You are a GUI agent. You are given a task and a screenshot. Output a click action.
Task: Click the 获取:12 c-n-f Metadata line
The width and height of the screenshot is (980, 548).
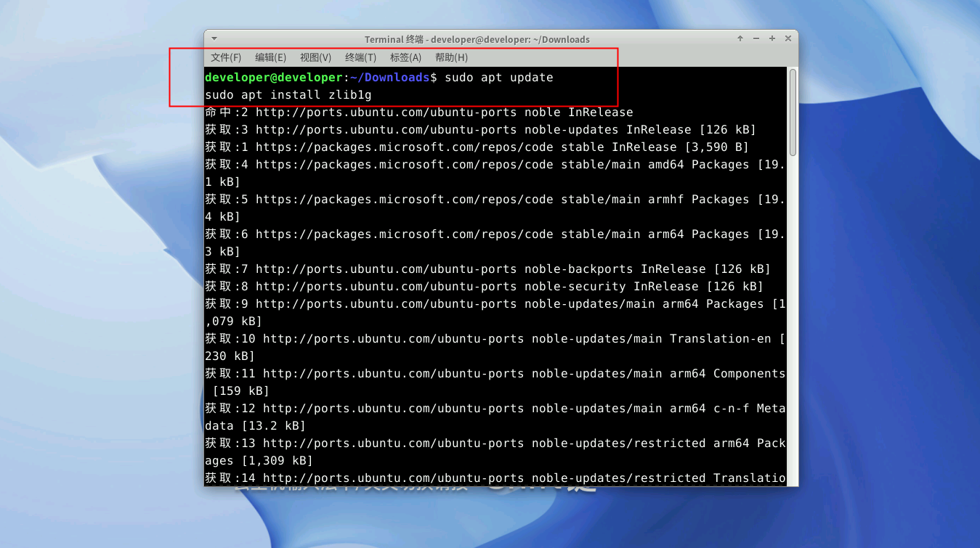click(x=495, y=417)
